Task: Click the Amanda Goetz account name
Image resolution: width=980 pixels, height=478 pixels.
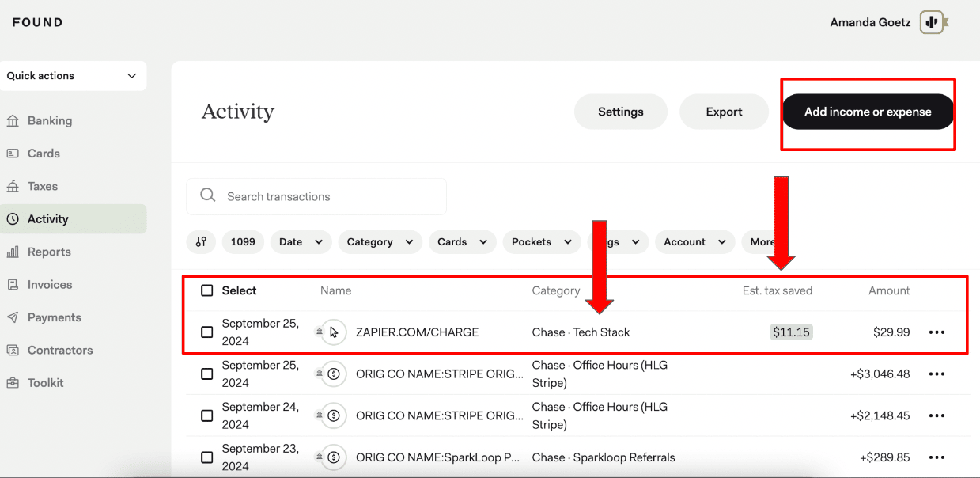Action: click(872, 22)
